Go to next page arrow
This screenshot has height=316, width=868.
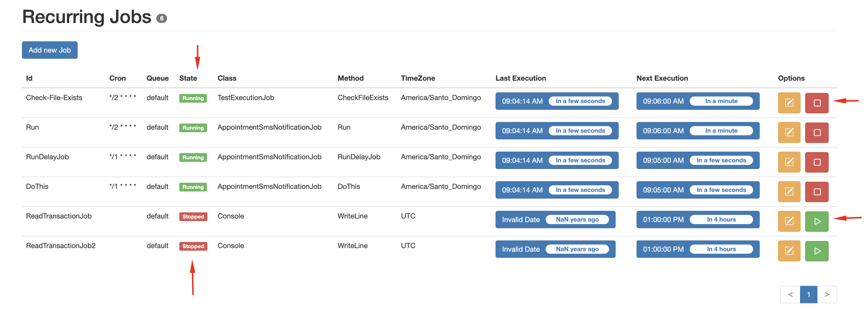click(827, 295)
